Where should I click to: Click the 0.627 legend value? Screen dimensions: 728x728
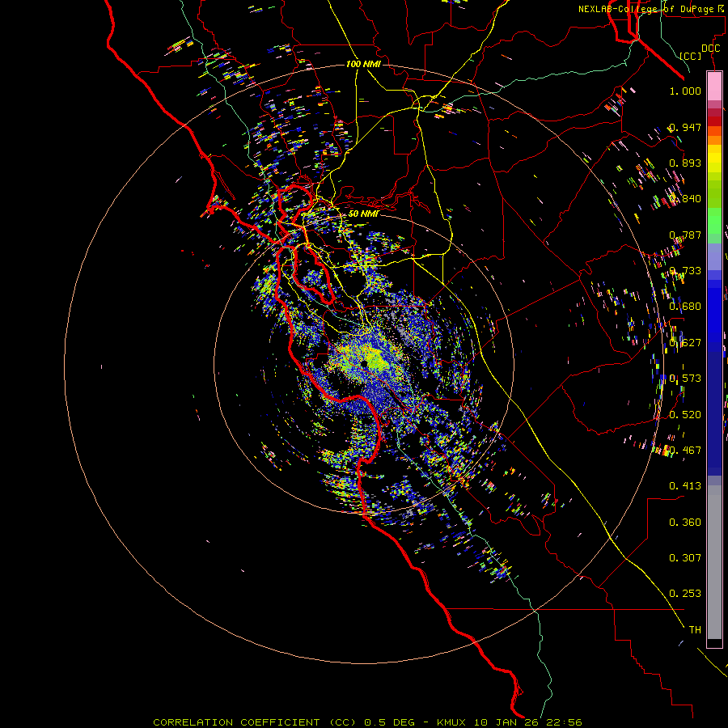685,343
